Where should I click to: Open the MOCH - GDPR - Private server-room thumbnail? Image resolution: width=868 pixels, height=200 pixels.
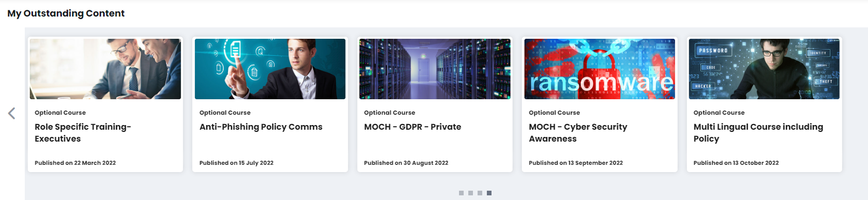[x=435, y=69]
